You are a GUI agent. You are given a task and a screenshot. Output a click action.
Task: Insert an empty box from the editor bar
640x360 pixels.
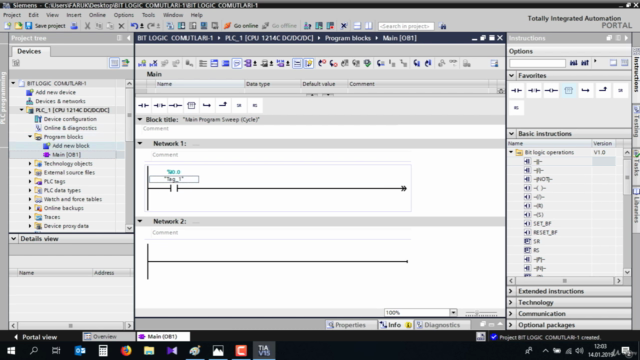[191, 105]
